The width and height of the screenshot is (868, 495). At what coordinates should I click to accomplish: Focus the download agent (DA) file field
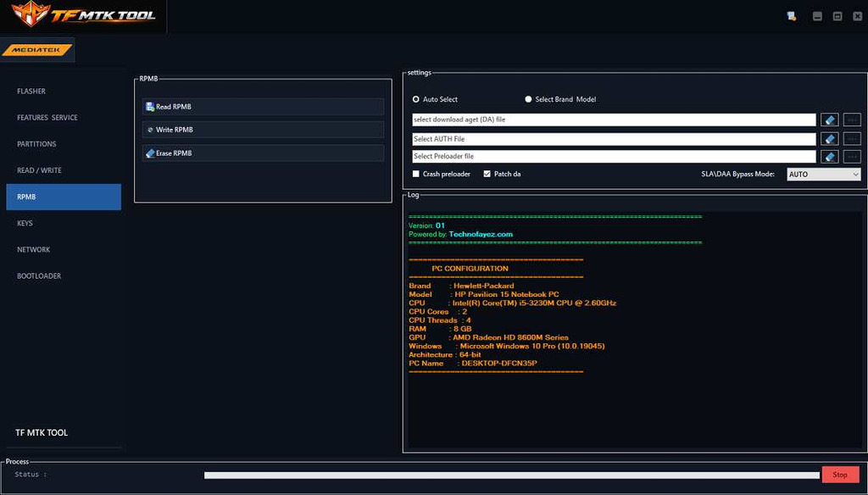point(614,120)
